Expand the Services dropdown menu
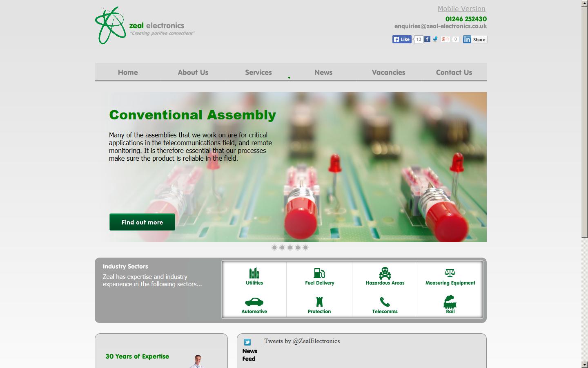The width and height of the screenshot is (588, 368). [x=258, y=72]
